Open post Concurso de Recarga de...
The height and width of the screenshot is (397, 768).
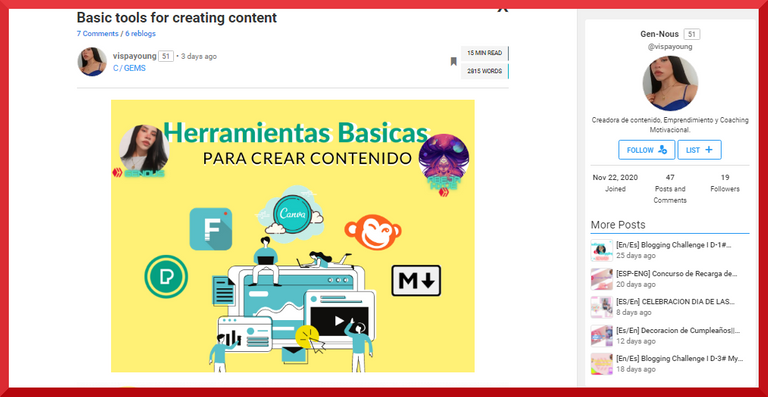click(x=677, y=274)
